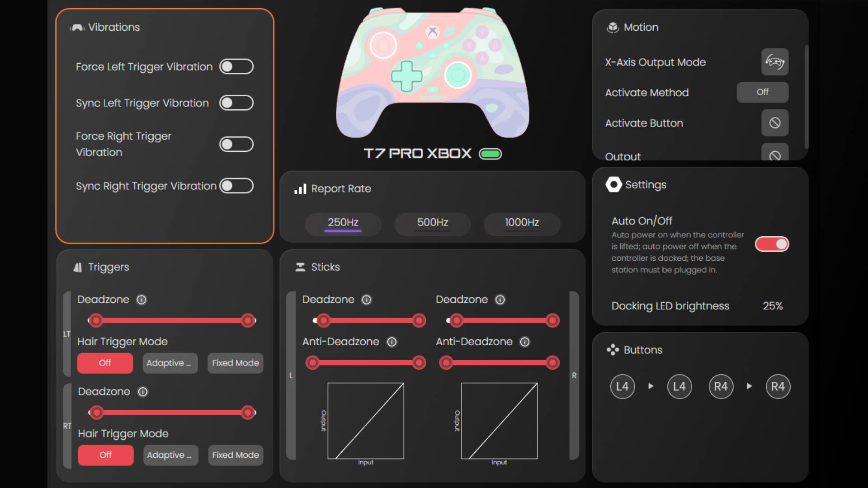Viewport: 868px width, 488px height.
Task: Click the Motion panel scrollbar
Action: (x=807, y=97)
